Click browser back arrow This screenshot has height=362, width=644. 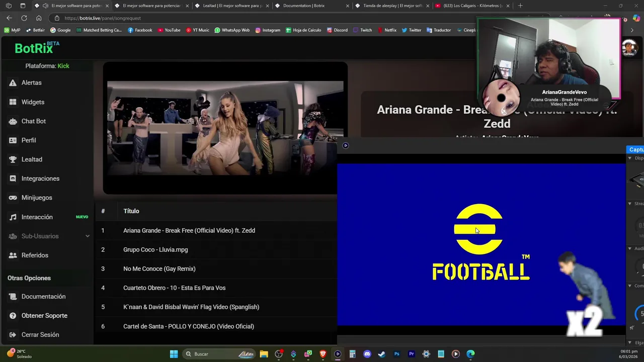pos(9,18)
